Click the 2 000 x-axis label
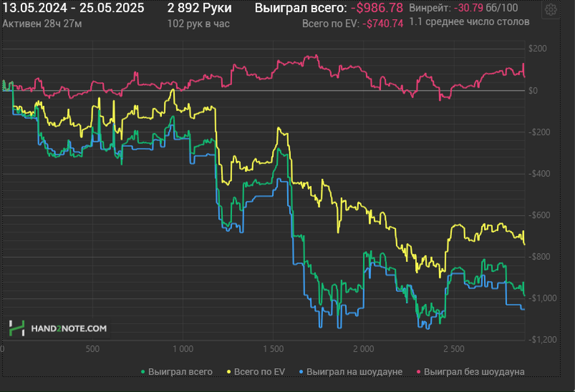 [364, 349]
